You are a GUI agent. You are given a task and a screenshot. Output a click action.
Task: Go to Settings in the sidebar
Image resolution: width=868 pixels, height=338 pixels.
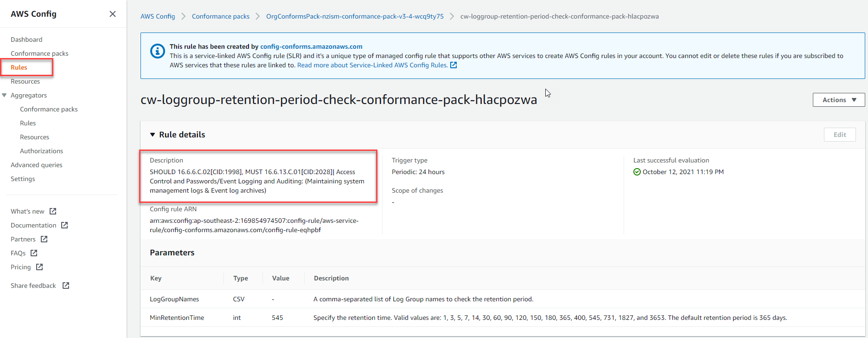(23, 179)
